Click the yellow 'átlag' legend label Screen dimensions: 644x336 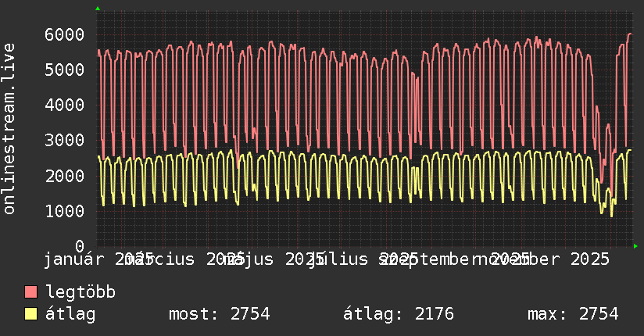coord(70,314)
